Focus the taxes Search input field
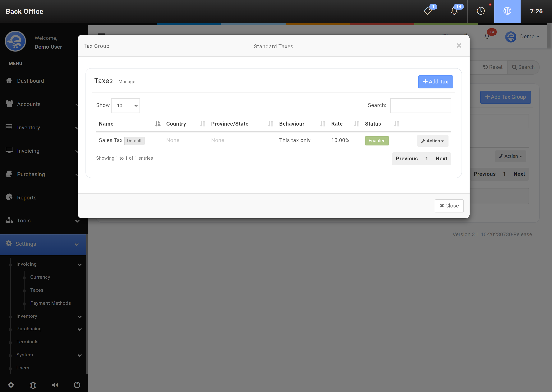 [420, 105]
